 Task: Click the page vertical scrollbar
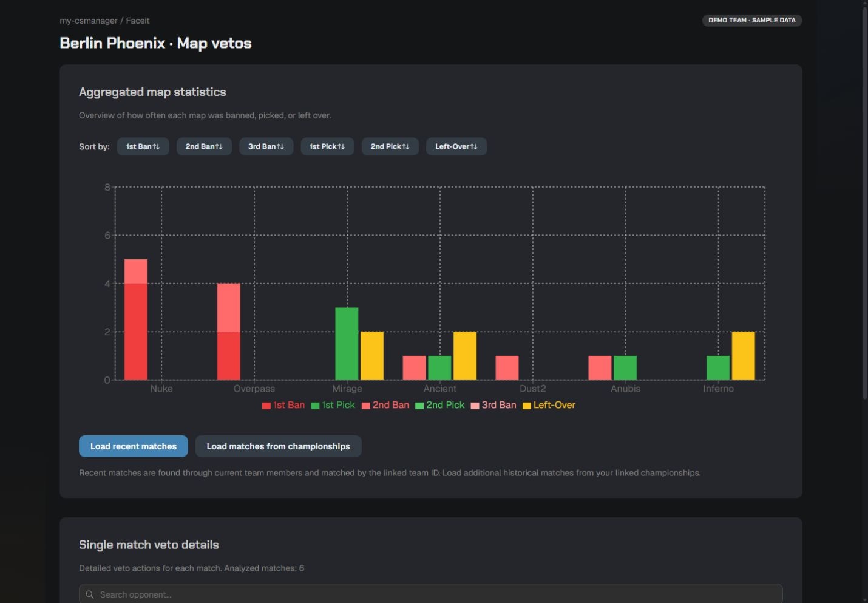point(865,200)
